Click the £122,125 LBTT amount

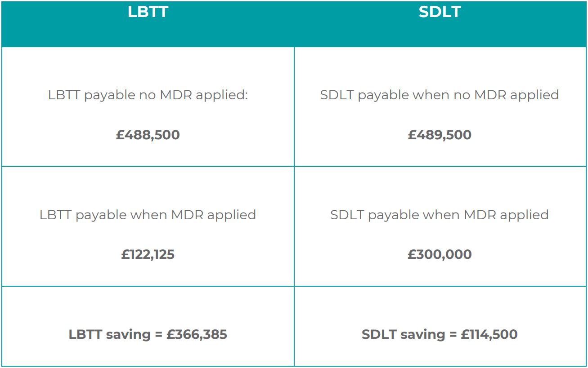(148, 255)
